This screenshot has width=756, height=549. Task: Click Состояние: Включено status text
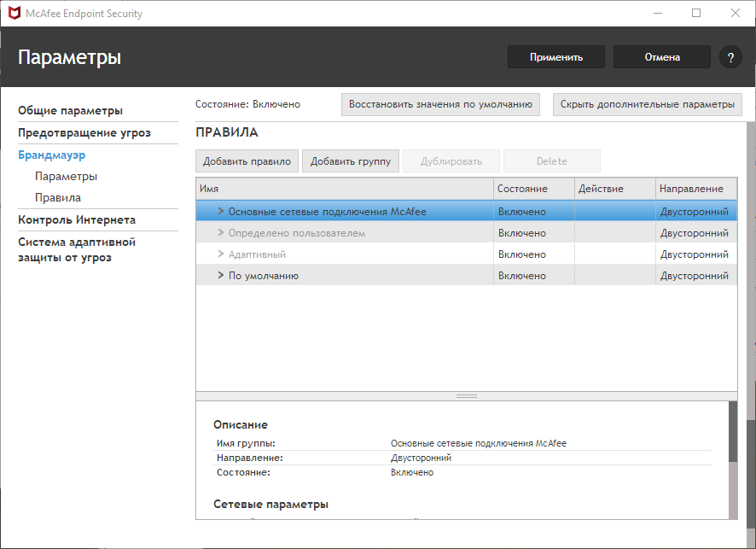[247, 104]
